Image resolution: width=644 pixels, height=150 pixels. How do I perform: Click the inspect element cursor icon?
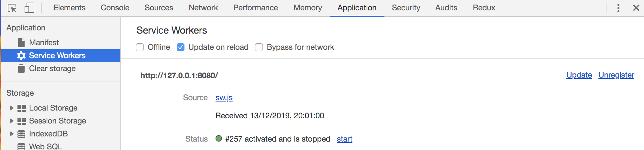coord(12,8)
